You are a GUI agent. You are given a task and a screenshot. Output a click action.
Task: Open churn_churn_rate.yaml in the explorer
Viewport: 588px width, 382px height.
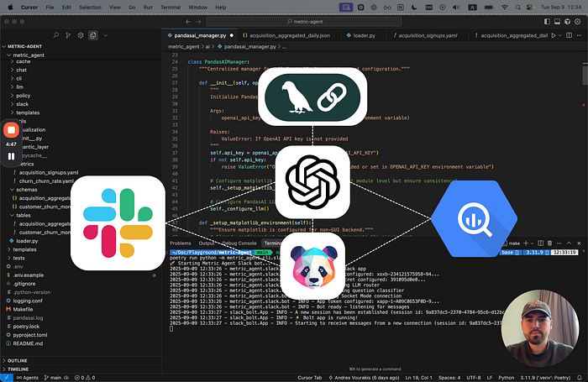(46, 181)
